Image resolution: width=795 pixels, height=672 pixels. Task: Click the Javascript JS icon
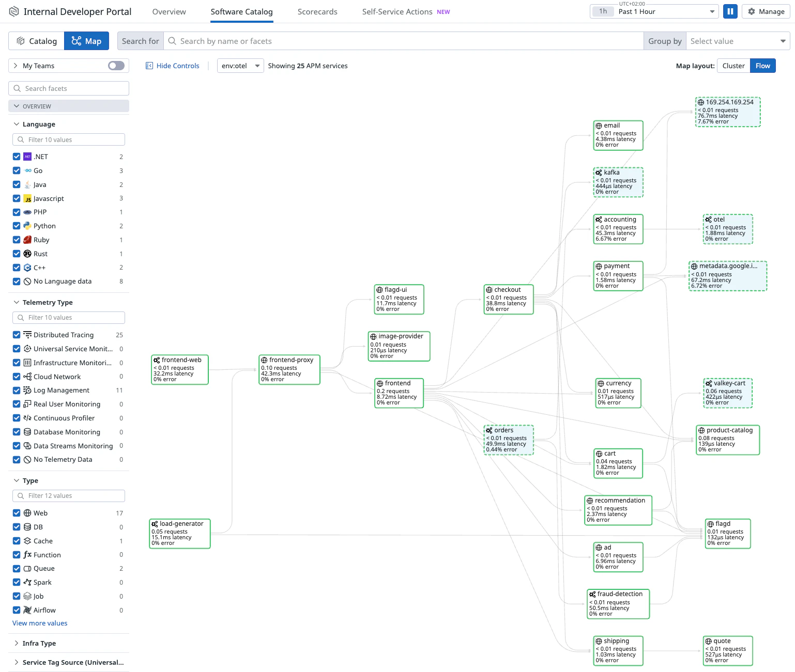click(28, 198)
